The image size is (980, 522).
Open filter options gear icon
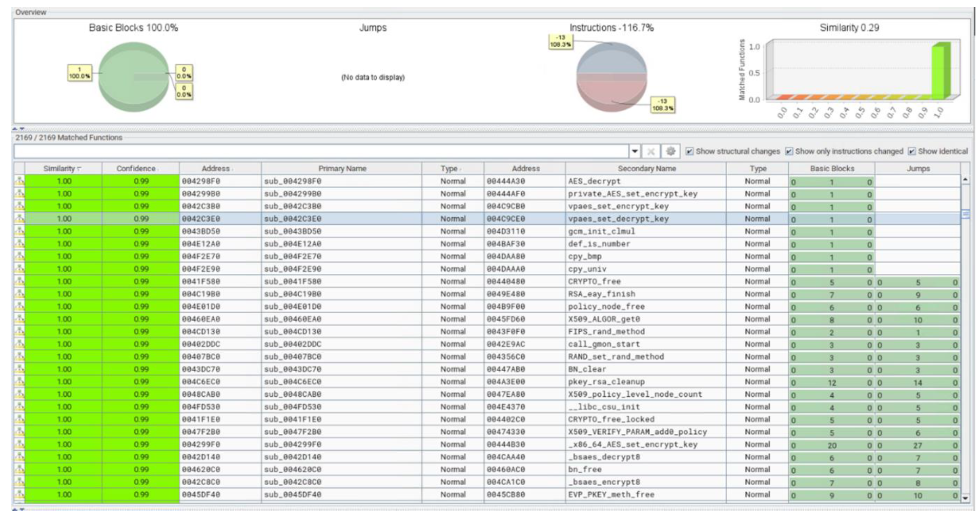670,151
